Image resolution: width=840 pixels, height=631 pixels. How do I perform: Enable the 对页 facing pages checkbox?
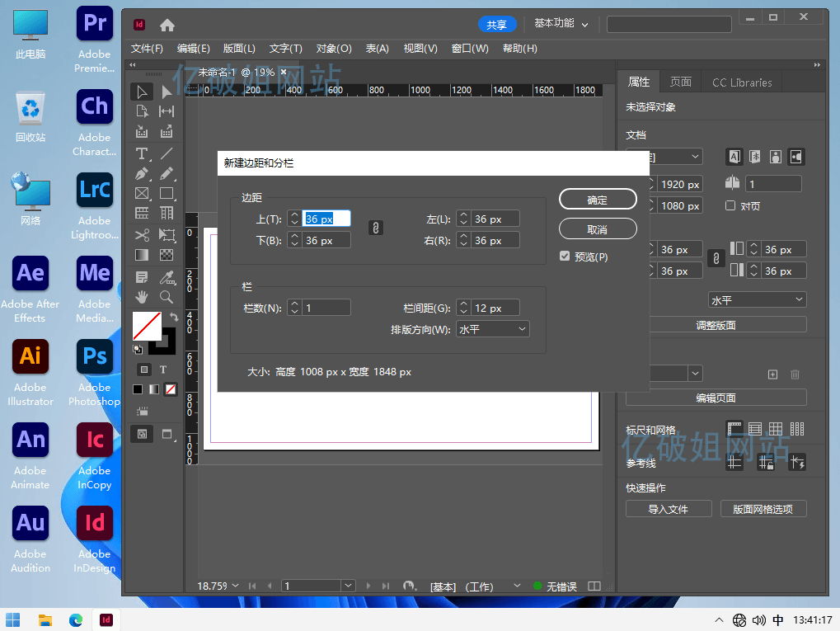(730, 205)
